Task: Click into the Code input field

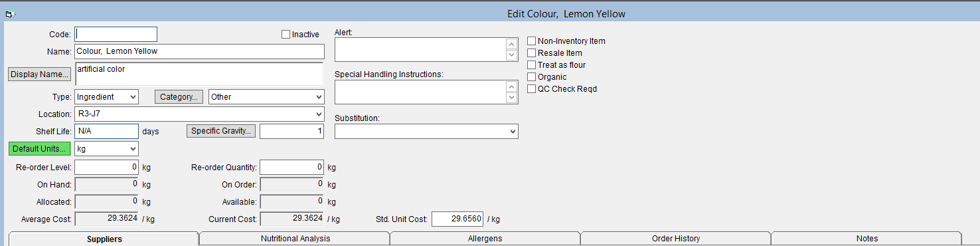Action: pyautogui.click(x=116, y=34)
